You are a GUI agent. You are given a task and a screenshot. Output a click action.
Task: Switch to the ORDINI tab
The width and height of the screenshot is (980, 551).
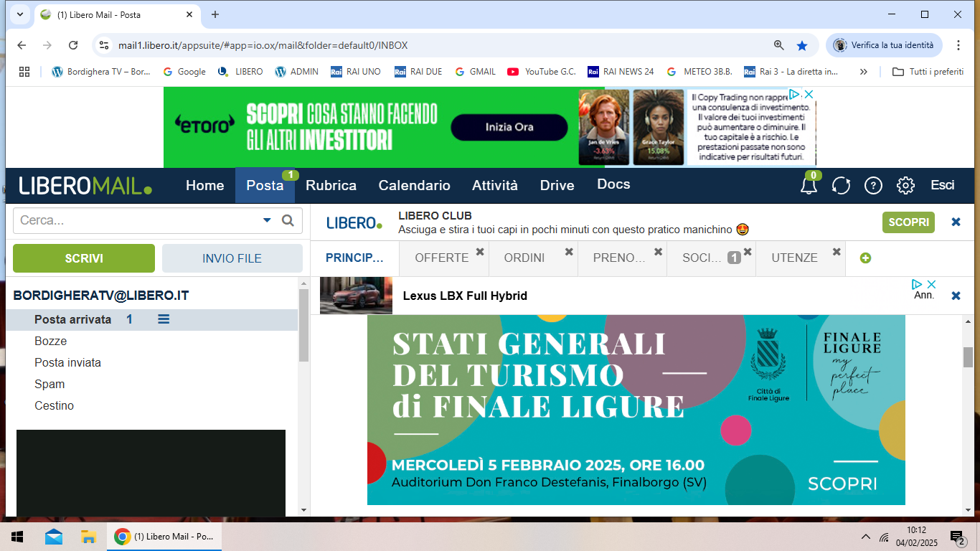pos(524,258)
